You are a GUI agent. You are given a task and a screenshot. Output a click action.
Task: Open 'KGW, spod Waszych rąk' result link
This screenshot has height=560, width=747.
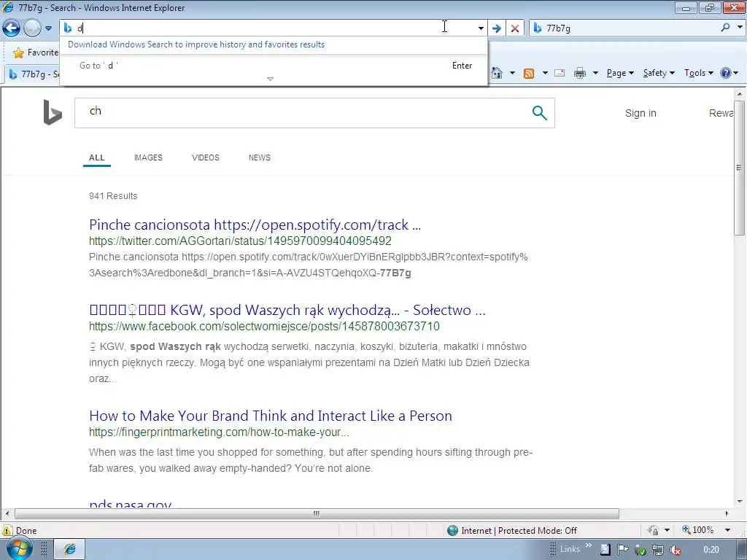pos(287,311)
